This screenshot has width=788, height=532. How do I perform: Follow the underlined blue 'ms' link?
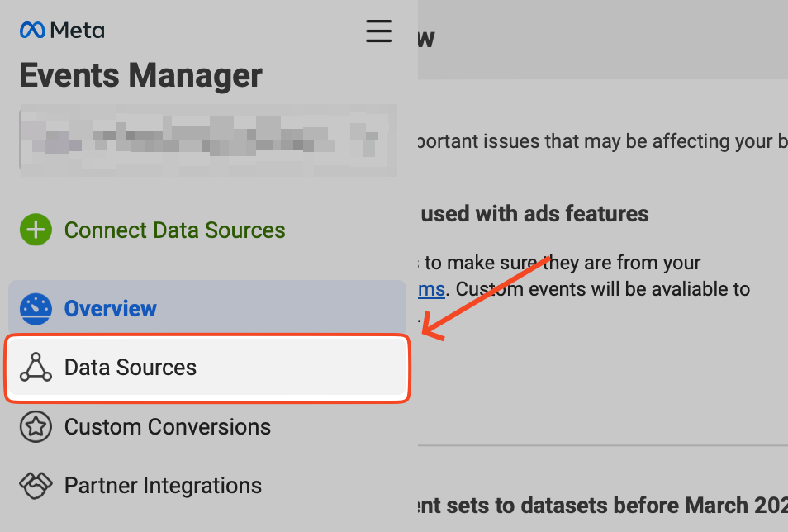pyautogui.click(x=431, y=289)
